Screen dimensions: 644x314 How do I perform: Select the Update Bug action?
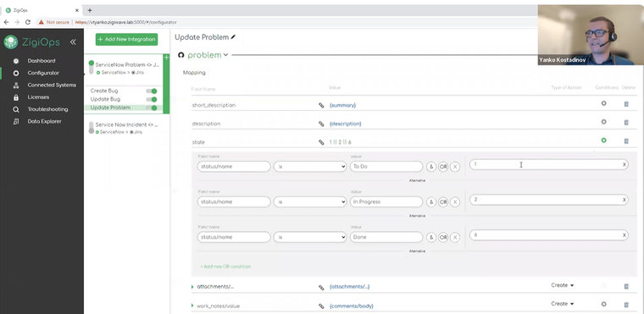(105, 99)
